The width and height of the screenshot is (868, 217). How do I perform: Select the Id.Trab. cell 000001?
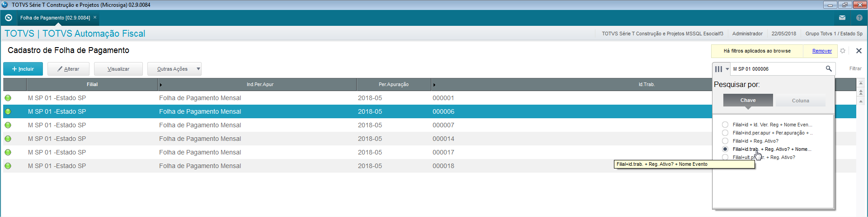pyautogui.click(x=443, y=98)
